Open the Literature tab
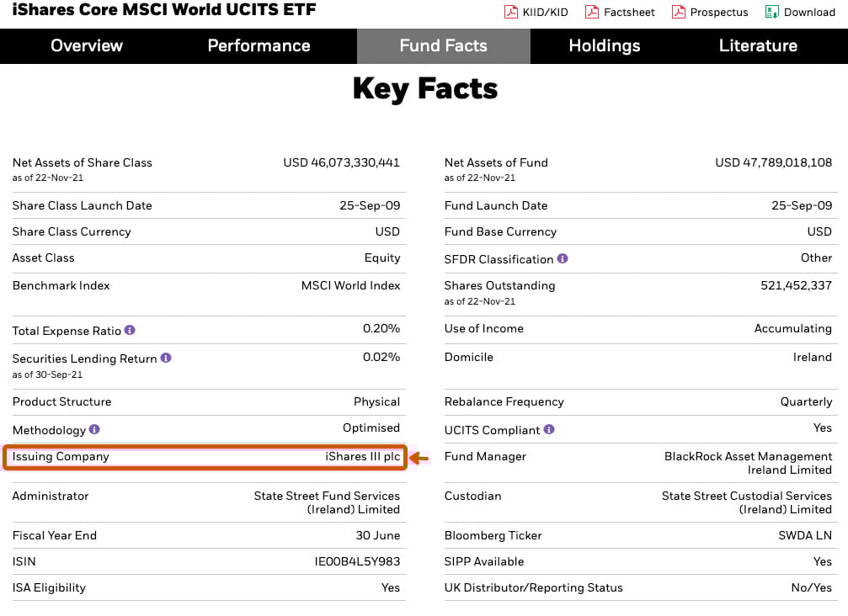The image size is (848, 616). 757,46
